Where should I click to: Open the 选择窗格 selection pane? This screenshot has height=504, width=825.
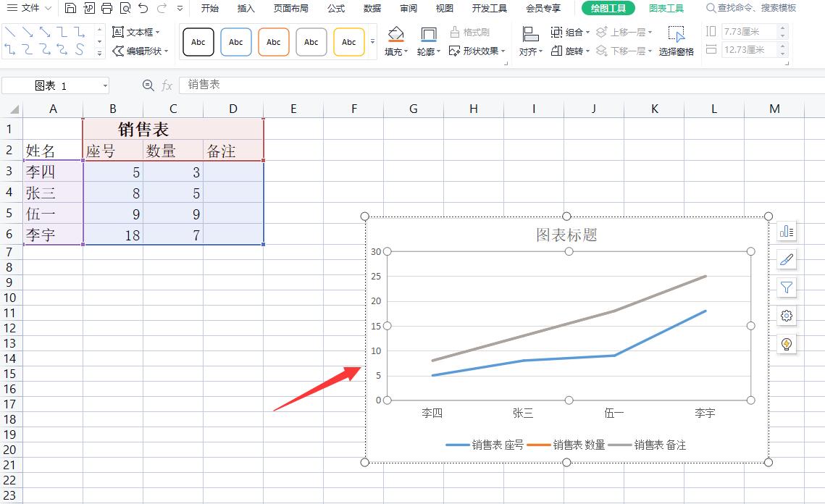click(677, 42)
